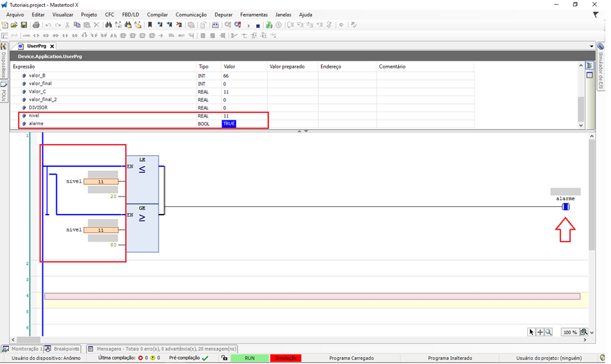This screenshot has width=611, height=364.
Task: Click the Simulação status indicator
Action: [x=286, y=358]
